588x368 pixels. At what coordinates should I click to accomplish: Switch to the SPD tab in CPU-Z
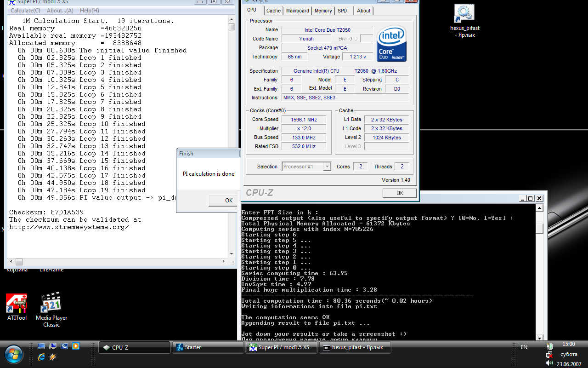342,11
